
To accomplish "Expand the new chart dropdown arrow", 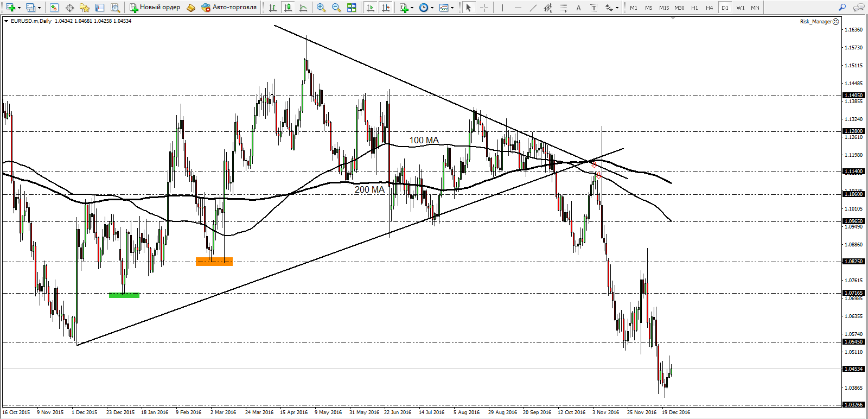I will click(19, 8).
